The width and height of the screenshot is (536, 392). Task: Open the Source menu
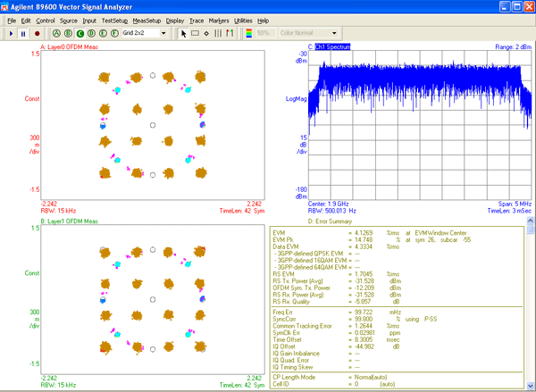69,21
